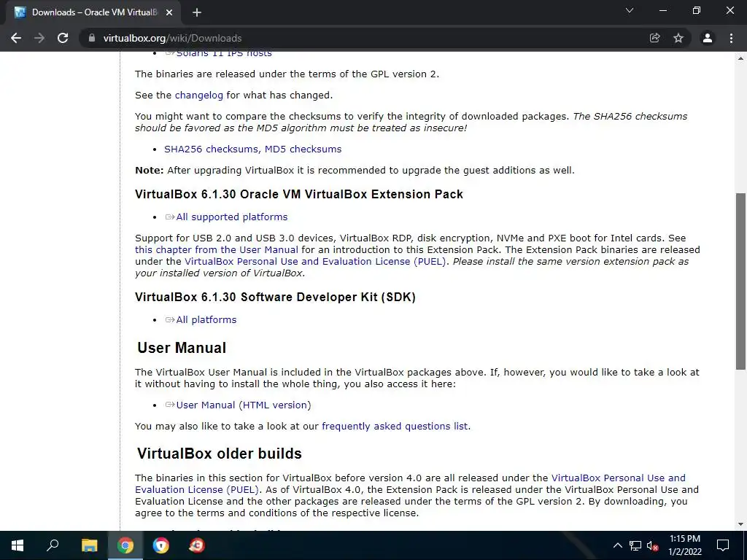This screenshot has height=560, width=747.
Task: Open the tab search chevron
Action: pos(630,10)
